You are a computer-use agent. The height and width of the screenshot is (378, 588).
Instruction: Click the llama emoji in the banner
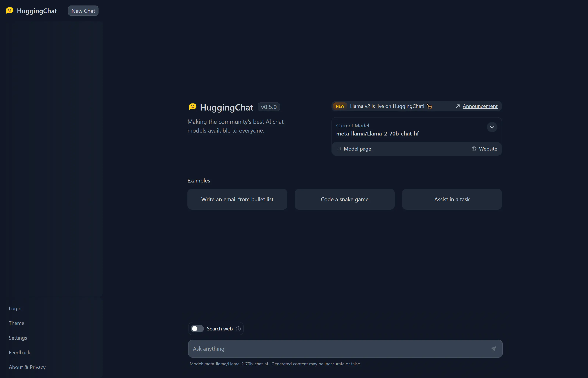point(430,106)
